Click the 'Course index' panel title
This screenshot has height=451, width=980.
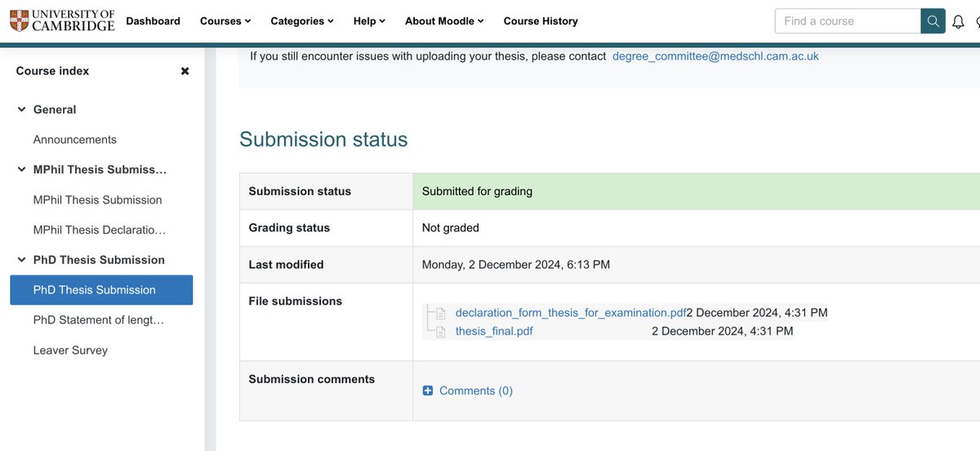click(52, 71)
